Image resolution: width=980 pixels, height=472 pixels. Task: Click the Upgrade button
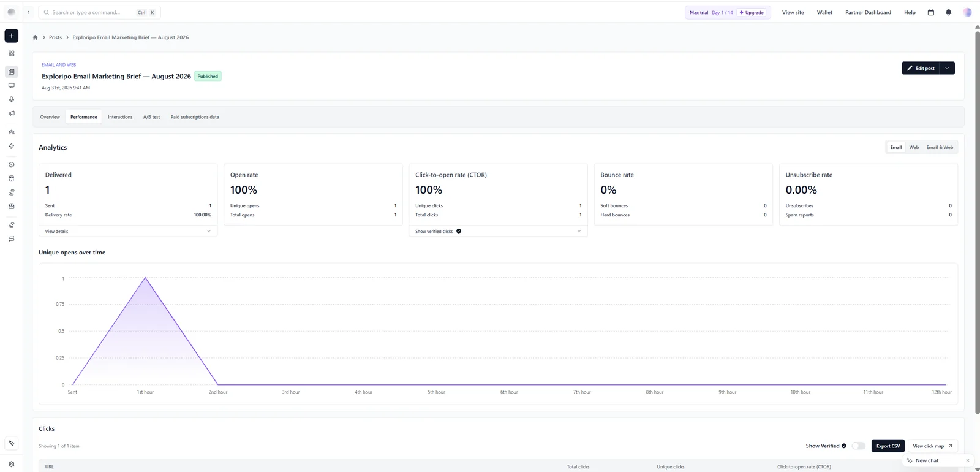[752, 12]
